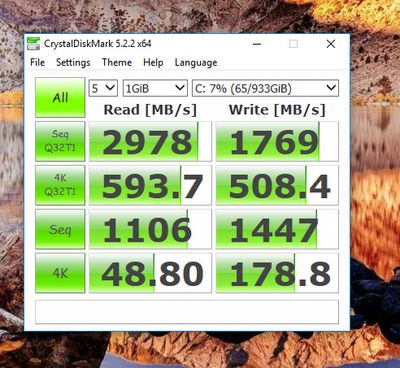Open the Language menu
The height and width of the screenshot is (368, 400).
click(196, 63)
